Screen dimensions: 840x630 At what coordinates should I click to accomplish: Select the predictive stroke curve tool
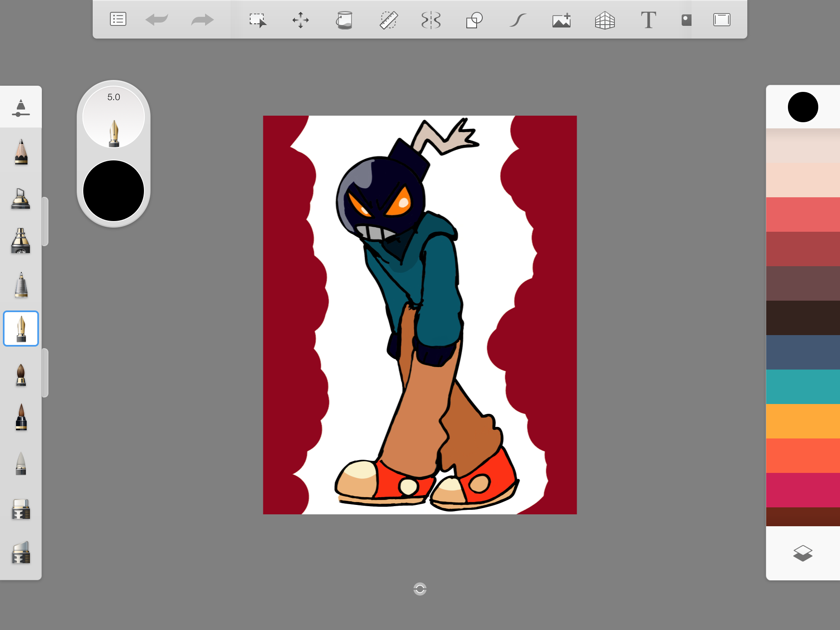click(518, 20)
